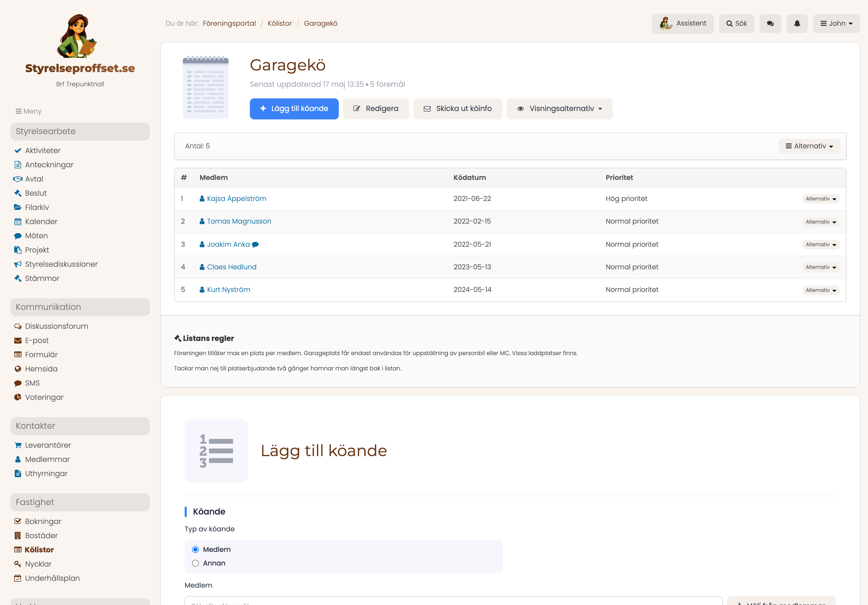
Task: Click the Hög prioritet cell
Action: click(x=626, y=199)
